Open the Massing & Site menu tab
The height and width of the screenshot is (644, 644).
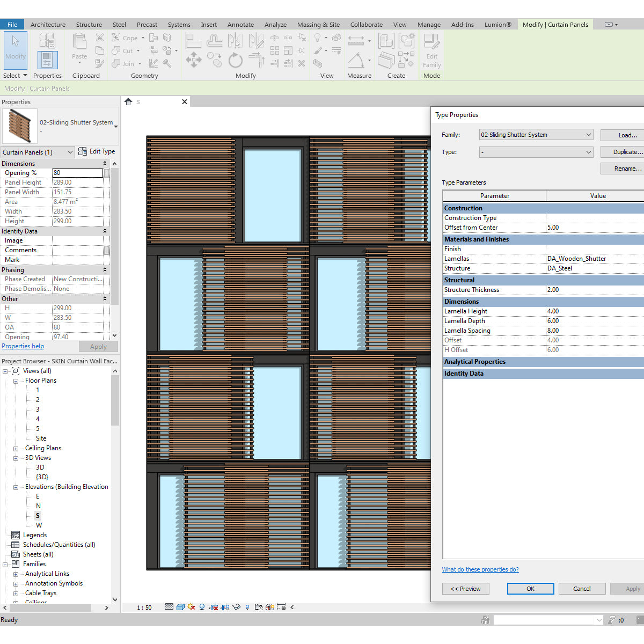318,24
